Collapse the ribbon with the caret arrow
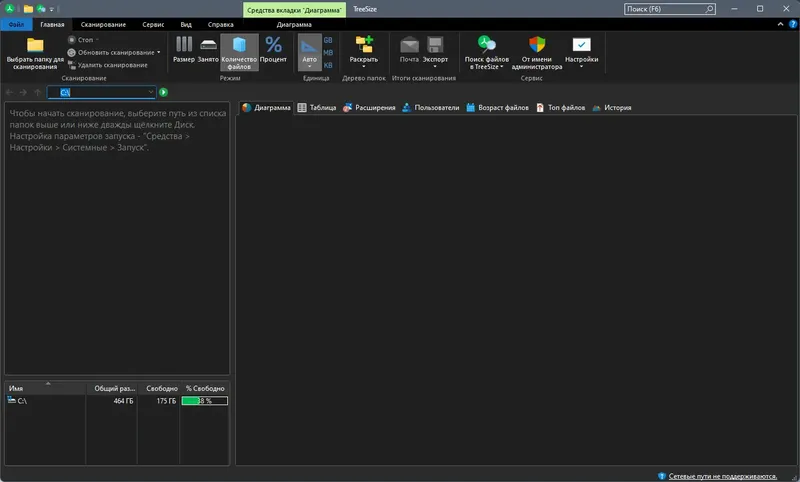The height and width of the screenshot is (482, 800). [780, 24]
